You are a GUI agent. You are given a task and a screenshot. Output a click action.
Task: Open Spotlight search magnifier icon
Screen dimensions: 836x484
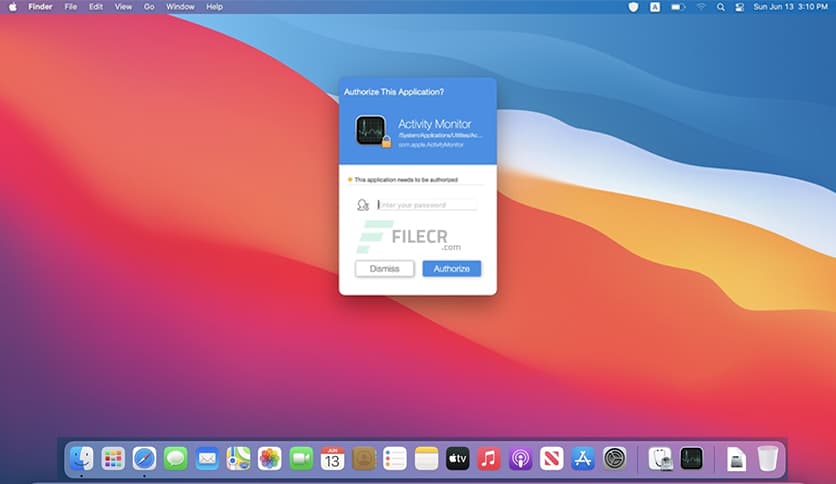point(721,7)
